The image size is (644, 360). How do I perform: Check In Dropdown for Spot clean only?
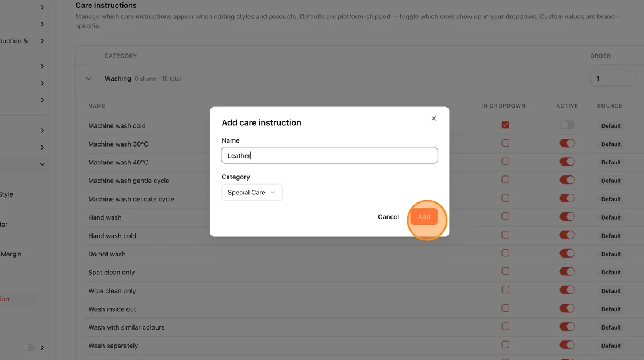pos(505,271)
